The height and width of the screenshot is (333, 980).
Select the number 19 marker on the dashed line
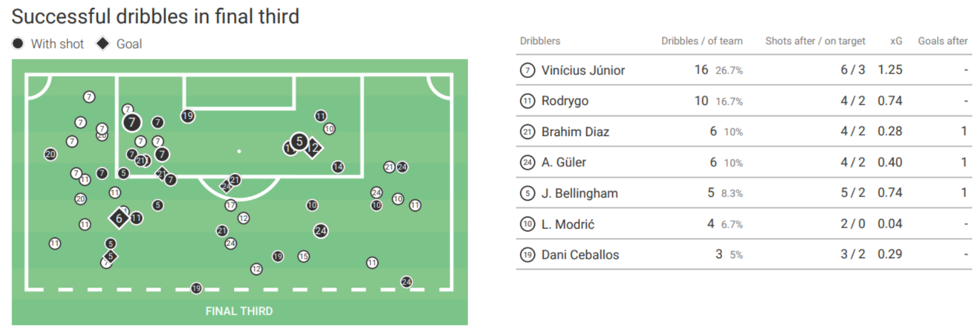pyautogui.click(x=196, y=288)
